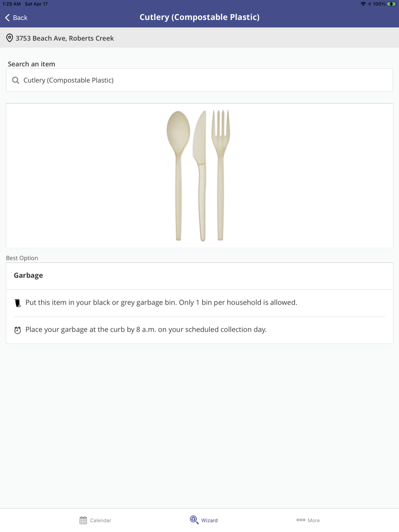Tap the 3753 Beach Ave address

[x=65, y=38]
